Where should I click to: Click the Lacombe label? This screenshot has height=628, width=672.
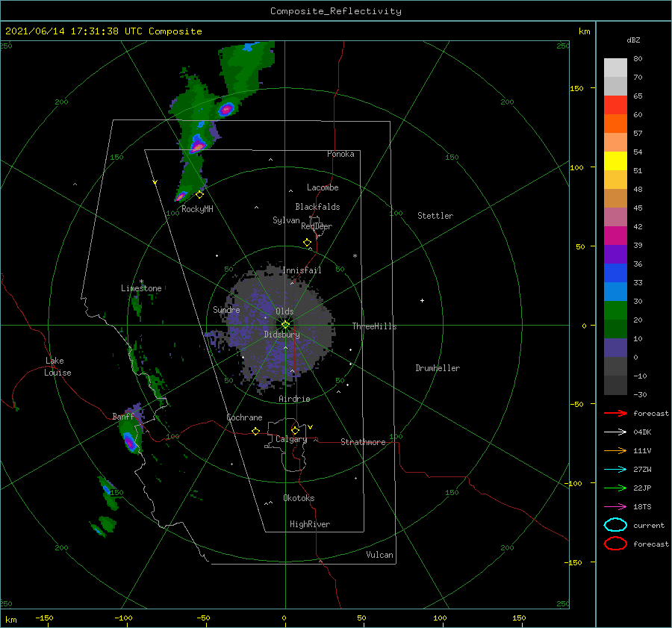coord(323,187)
